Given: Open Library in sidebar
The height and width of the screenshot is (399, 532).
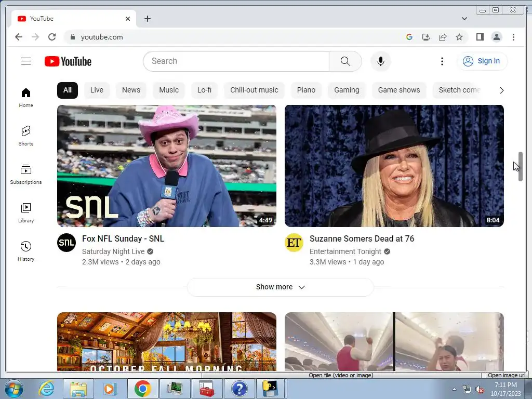Looking at the screenshot, I should 26,212.
